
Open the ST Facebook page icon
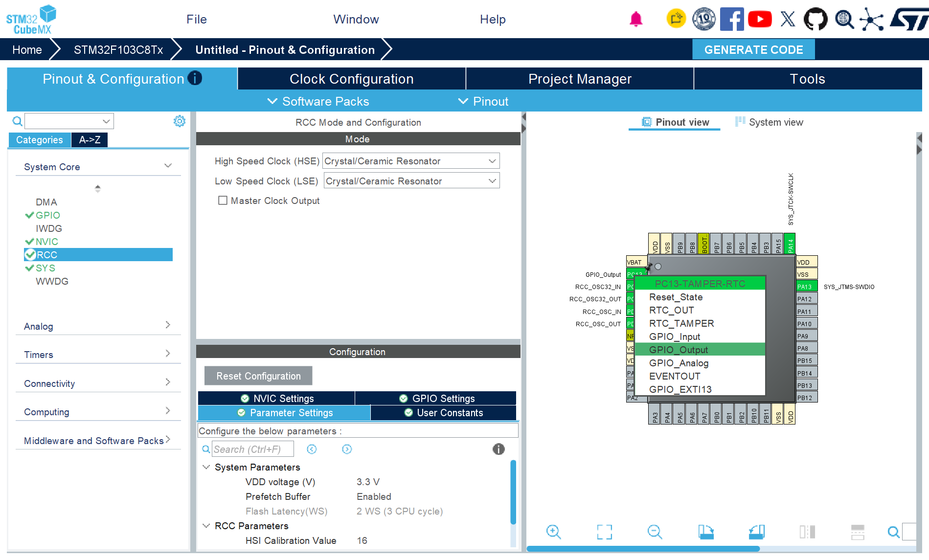(732, 19)
